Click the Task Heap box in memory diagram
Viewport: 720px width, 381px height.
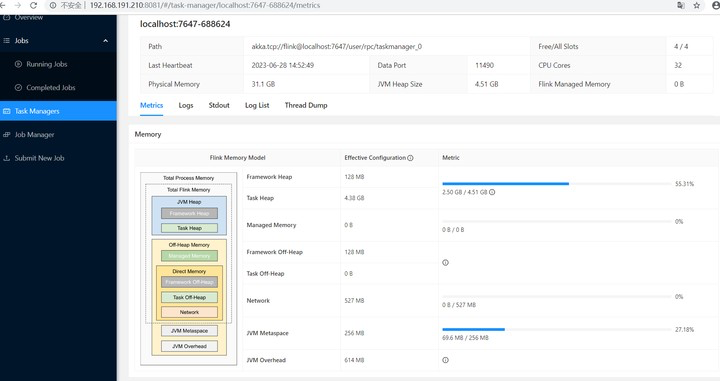189,228
